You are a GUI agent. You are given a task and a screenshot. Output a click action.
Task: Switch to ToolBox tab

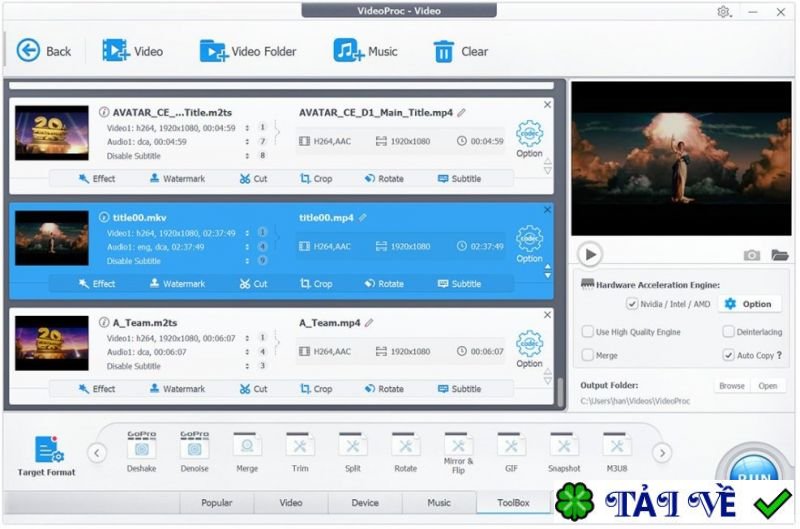(513, 502)
